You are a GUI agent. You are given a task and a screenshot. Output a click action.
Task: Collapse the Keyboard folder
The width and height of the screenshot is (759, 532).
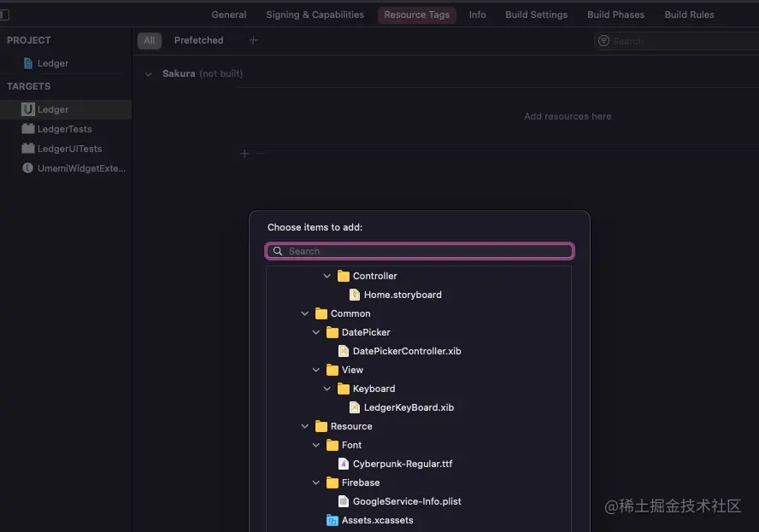(x=327, y=389)
